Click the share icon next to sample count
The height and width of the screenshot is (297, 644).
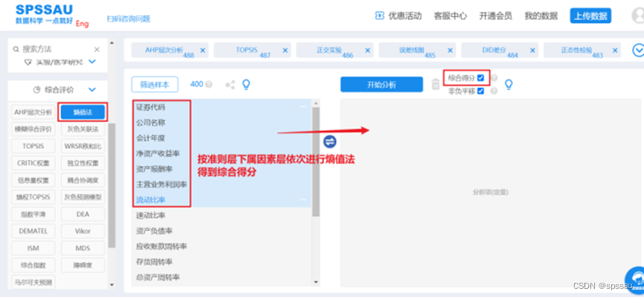[230, 85]
